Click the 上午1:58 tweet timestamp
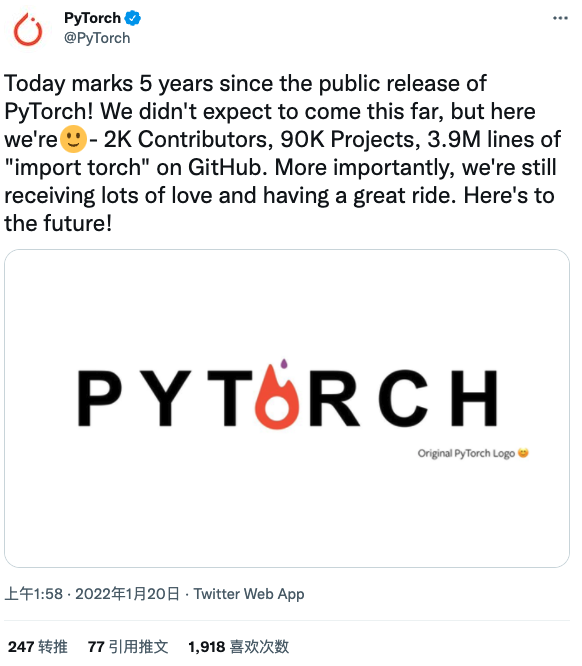The image size is (582, 666). tap(34, 593)
